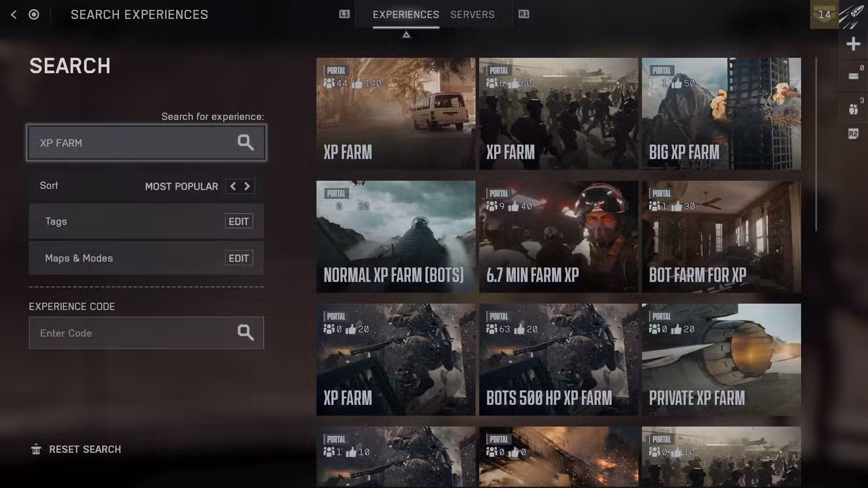Select the Experiences tab
The height and width of the screenshot is (488, 868).
point(406,15)
